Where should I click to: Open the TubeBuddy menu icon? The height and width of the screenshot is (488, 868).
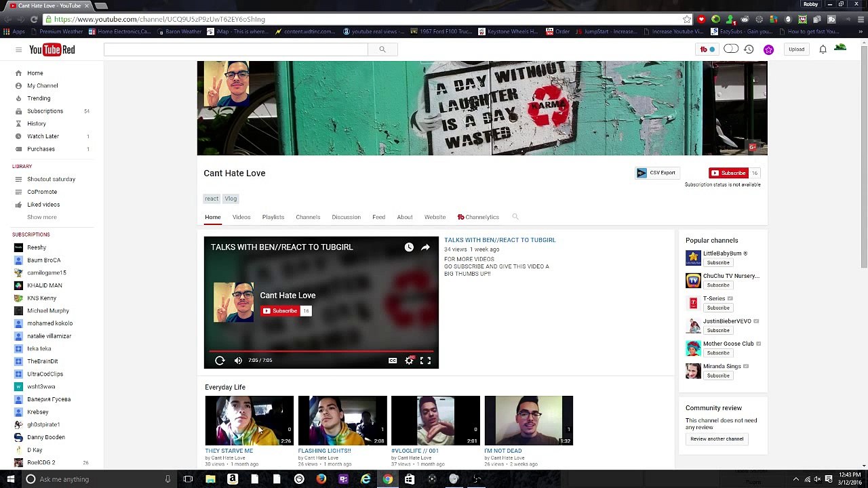pyautogui.click(x=707, y=49)
